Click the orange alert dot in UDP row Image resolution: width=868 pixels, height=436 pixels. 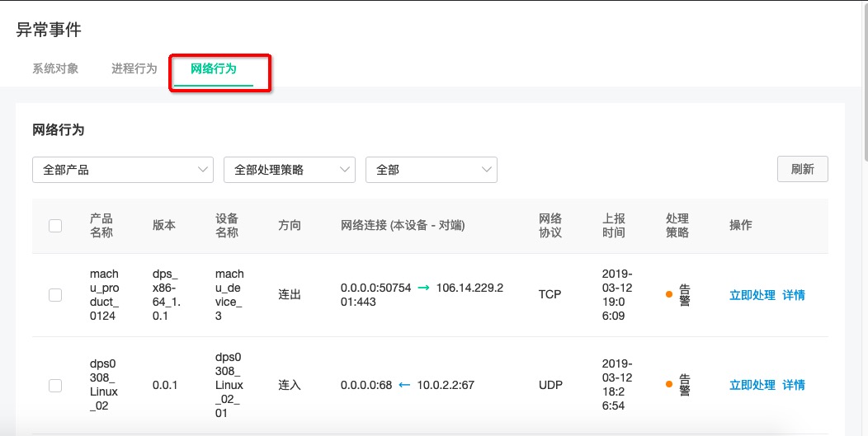coord(668,384)
